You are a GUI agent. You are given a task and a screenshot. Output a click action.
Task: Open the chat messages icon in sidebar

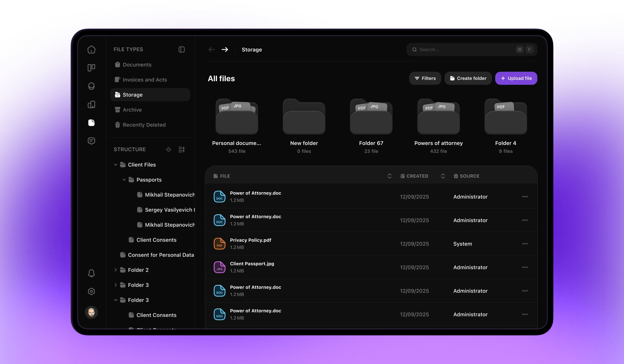click(91, 141)
